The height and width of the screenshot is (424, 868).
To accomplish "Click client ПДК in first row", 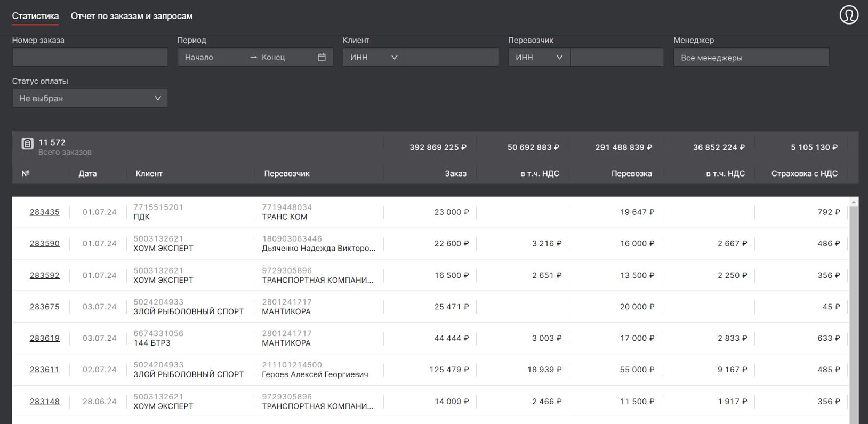I will tap(141, 217).
